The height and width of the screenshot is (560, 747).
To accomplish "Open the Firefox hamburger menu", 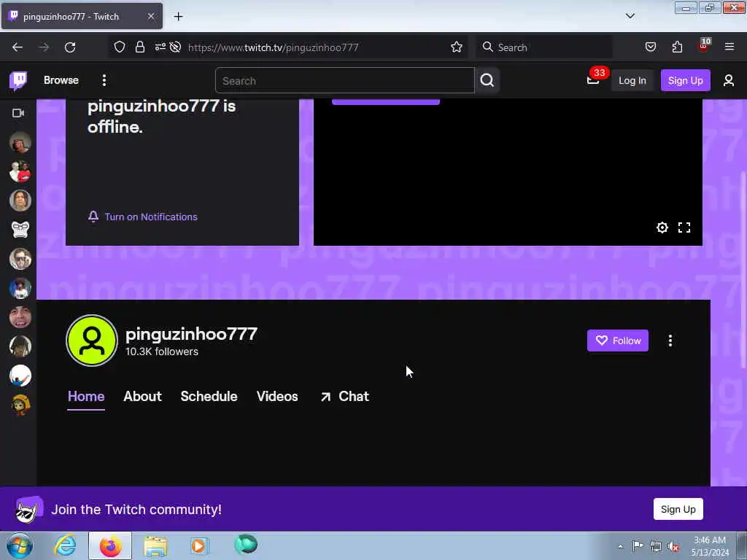I will 729,47.
